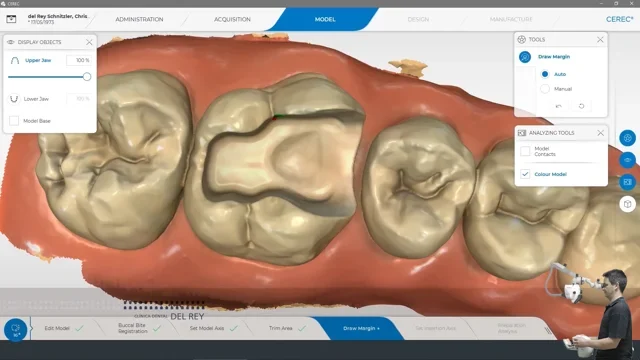
Task: Click the Draw Margin tool label
Action: coord(554,57)
